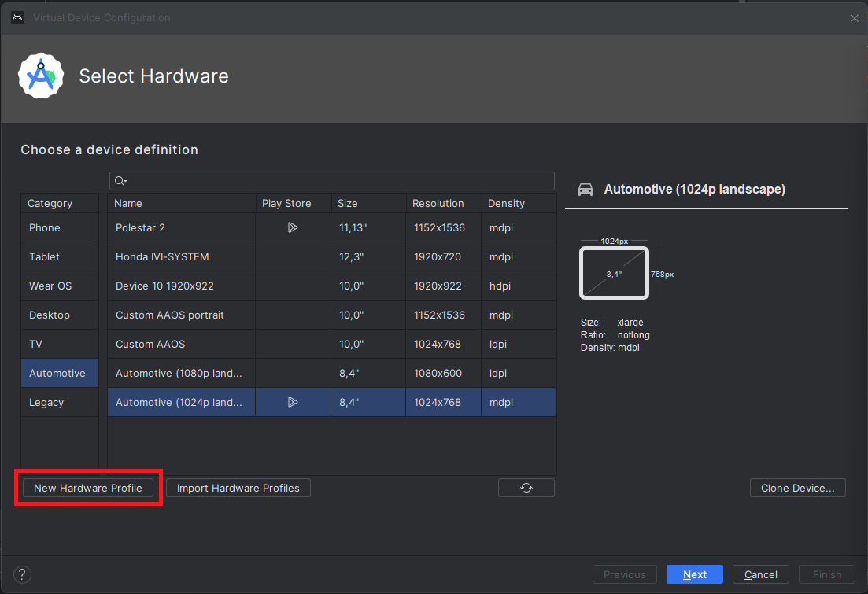Open Import Hardware Profiles
The width and height of the screenshot is (868, 594).
(x=238, y=488)
